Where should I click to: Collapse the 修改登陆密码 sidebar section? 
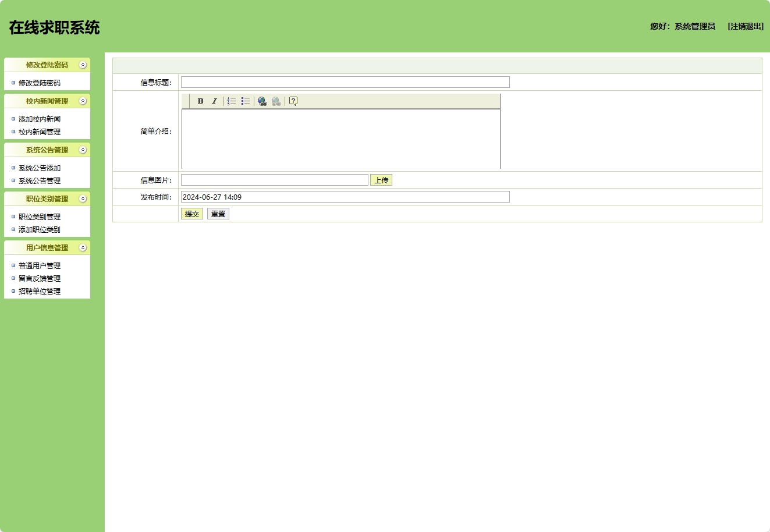tap(83, 65)
